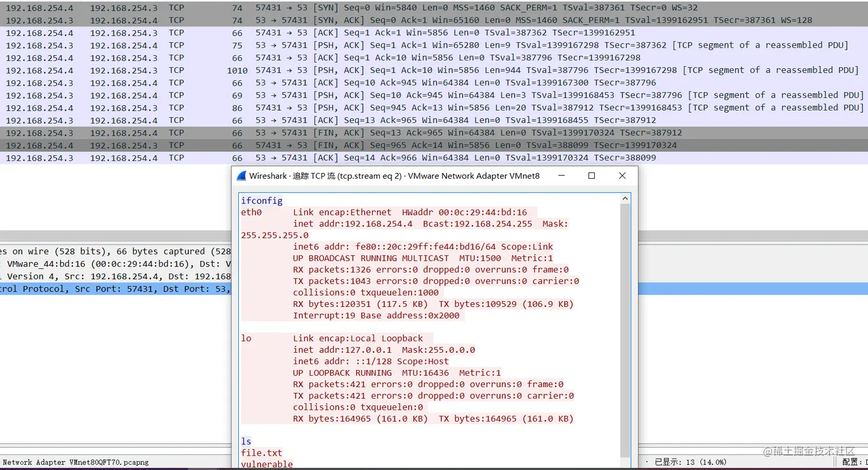The width and height of the screenshot is (868, 470).
Task: Select the [FIN, ACK] Seq=13 Ack=965 packet
Action: tap(434, 133)
